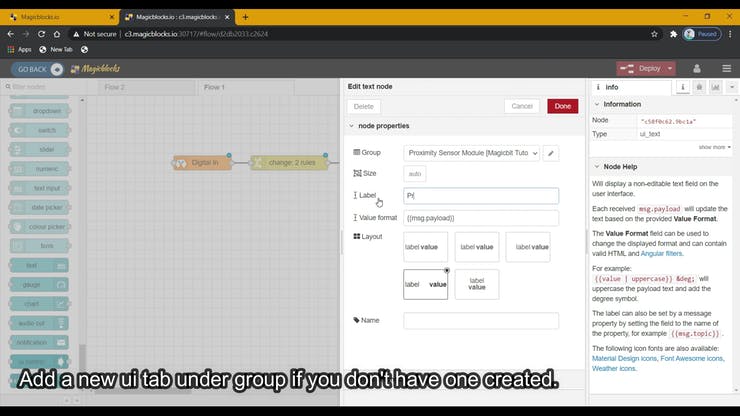740x416 pixels.
Task: Open the Magicblocks hamburger menu
Action: pyautogui.click(x=726, y=68)
